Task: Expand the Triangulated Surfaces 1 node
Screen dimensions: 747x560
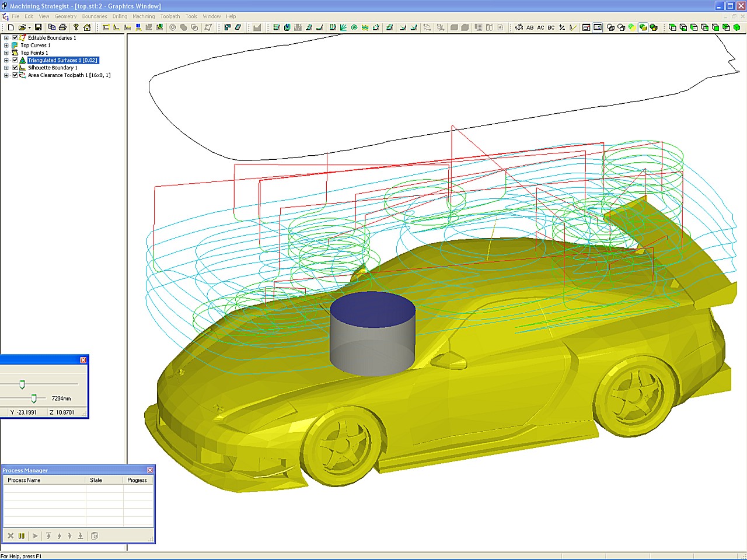Action: [6, 60]
